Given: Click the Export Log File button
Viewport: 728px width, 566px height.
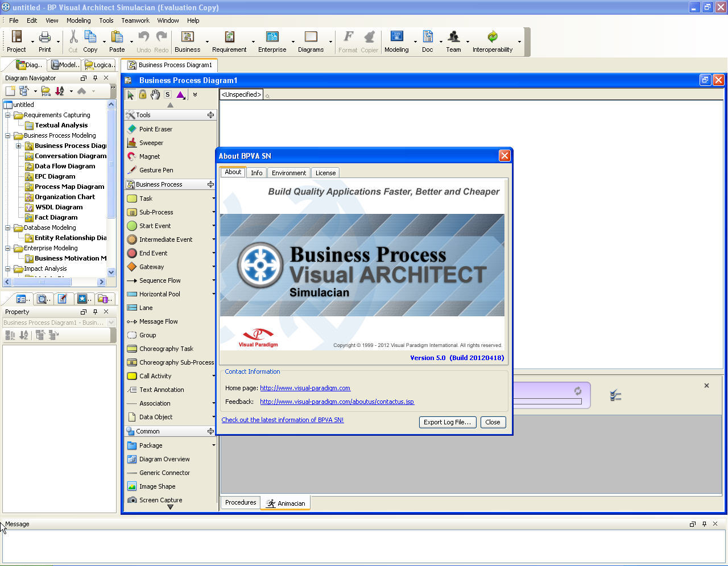Looking at the screenshot, I should point(448,422).
